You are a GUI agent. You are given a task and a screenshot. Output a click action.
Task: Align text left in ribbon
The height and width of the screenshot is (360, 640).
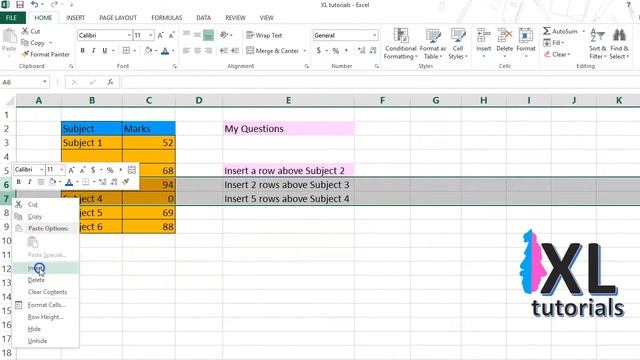186,51
